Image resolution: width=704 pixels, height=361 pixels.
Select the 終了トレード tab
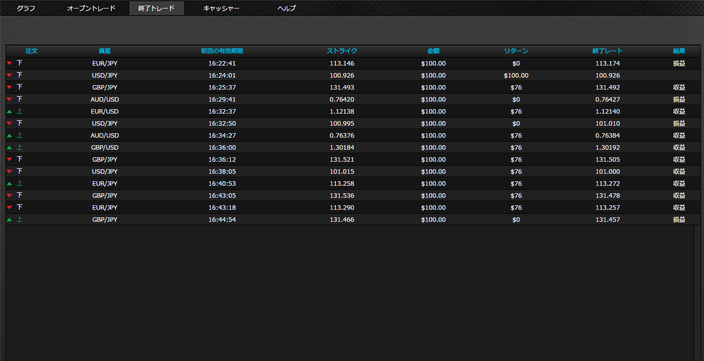[157, 8]
